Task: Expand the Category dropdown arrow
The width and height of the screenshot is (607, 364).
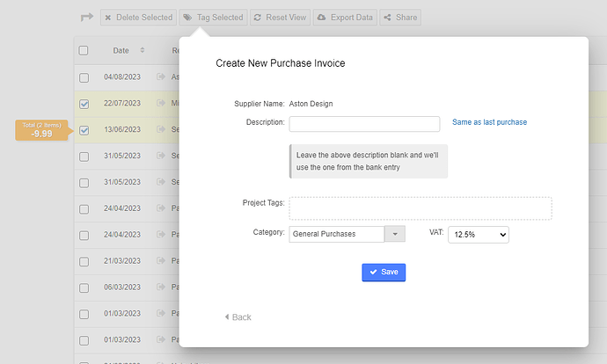Action: (396, 234)
